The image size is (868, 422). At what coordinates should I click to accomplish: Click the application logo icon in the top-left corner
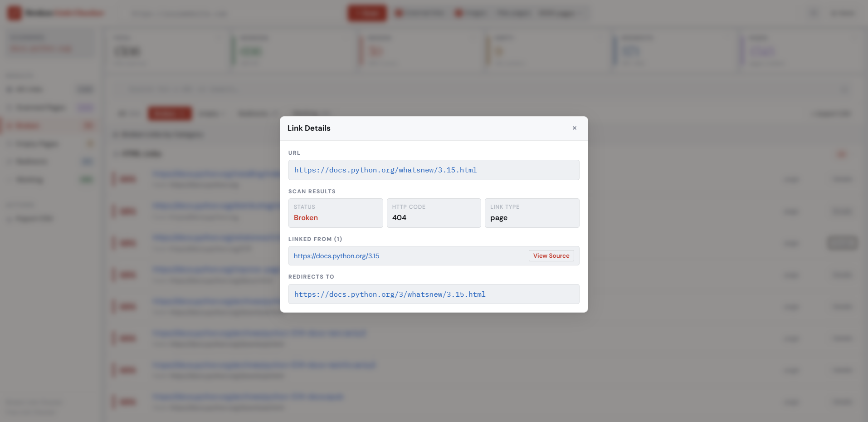pos(14,13)
